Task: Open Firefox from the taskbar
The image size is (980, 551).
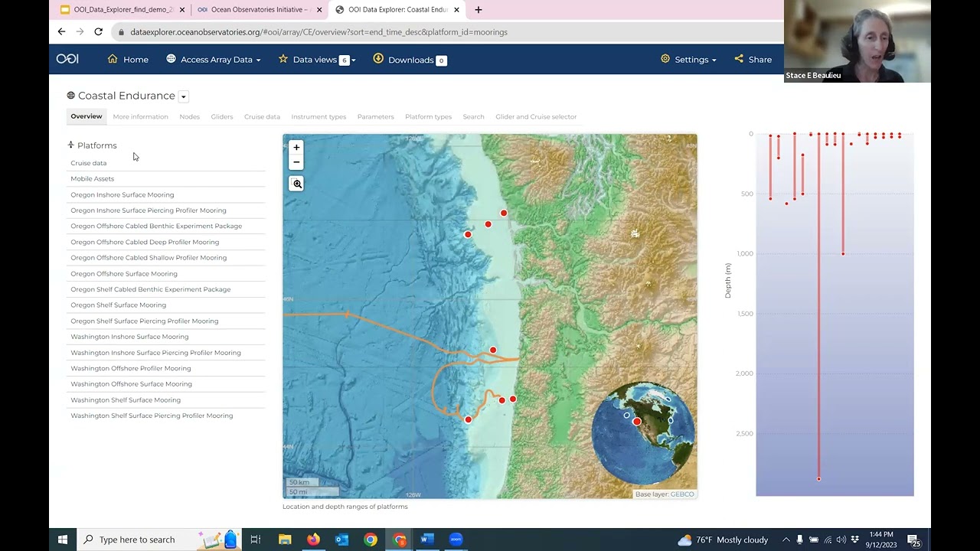Action: pos(313,540)
